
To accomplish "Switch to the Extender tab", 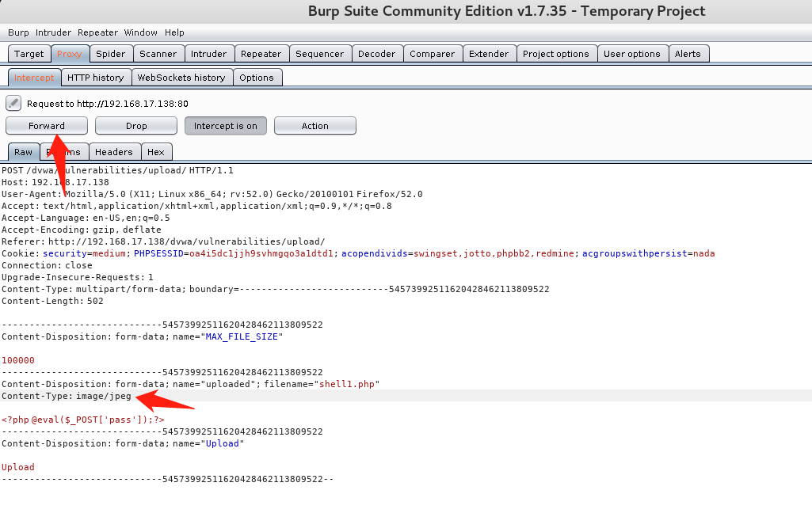I will (x=489, y=54).
